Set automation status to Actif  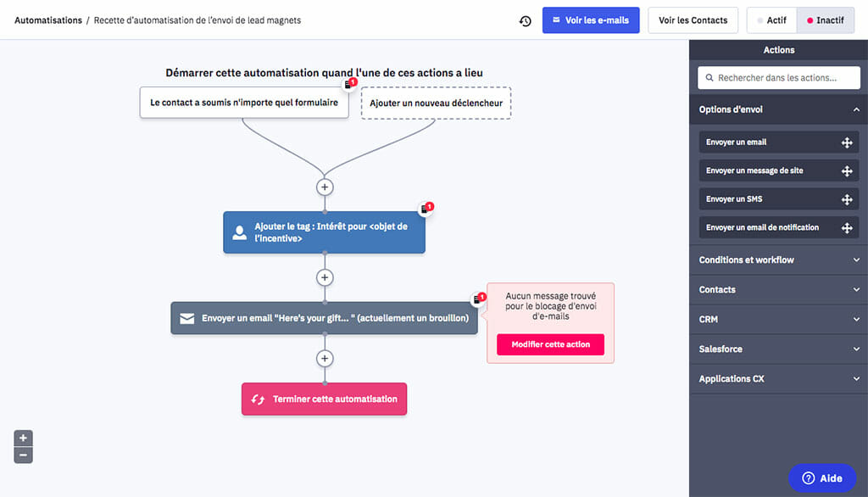click(x=771, y=20)
